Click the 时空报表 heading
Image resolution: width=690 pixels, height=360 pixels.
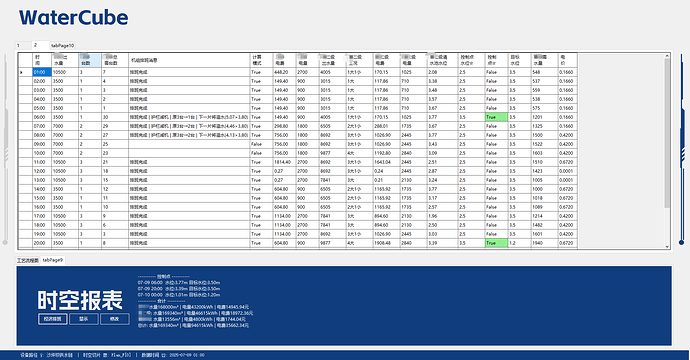(80, 300)
